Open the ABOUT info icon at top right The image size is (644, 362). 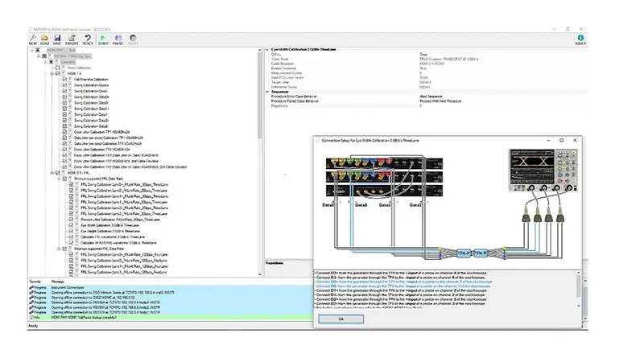pyautogui.click(x=580, y=38)
